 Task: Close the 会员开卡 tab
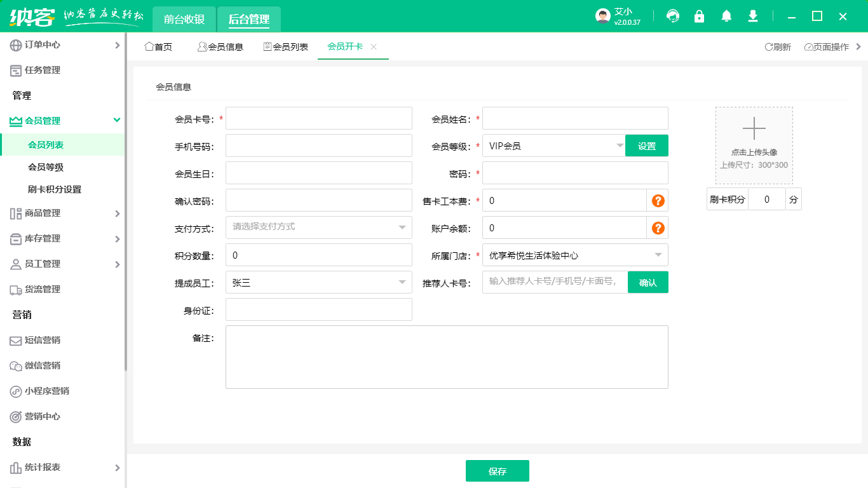(x=374, y=46)
